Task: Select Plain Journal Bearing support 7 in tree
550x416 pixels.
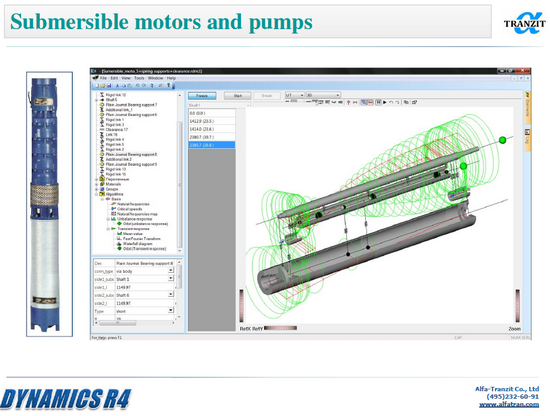Action: click(131, 105)
